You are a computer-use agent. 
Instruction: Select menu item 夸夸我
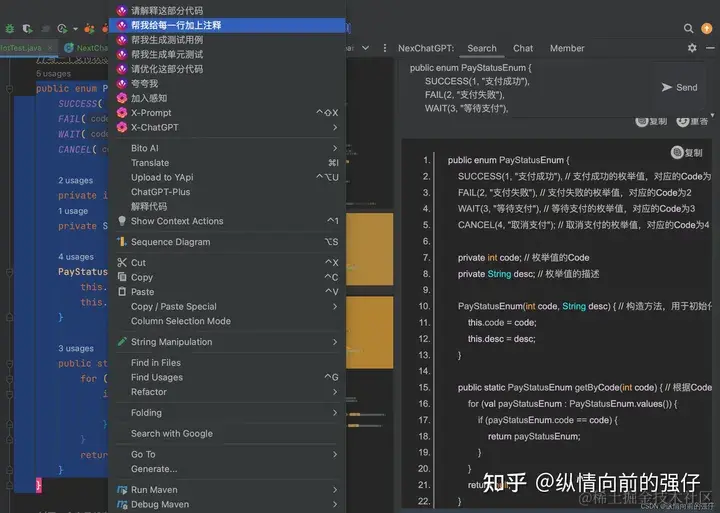point(227,84)
